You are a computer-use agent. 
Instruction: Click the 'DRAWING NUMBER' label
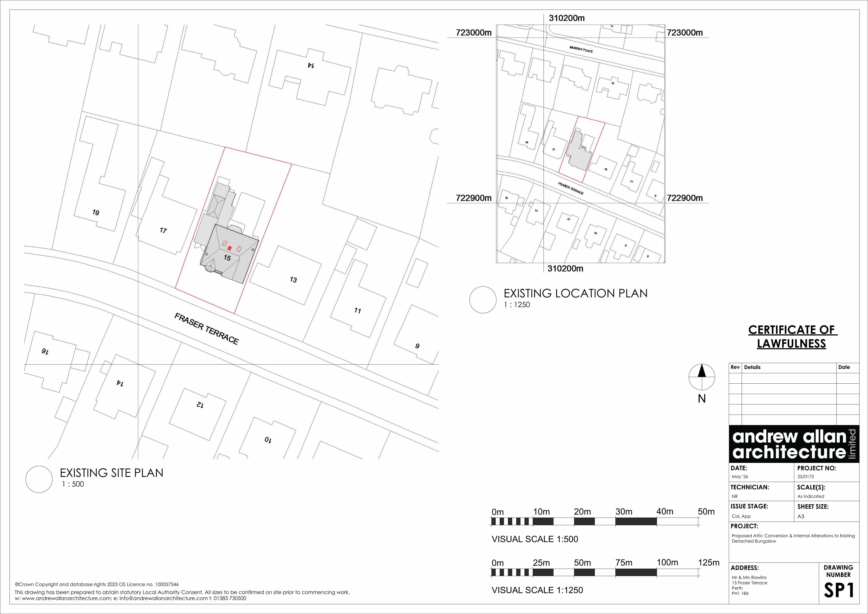838,571
